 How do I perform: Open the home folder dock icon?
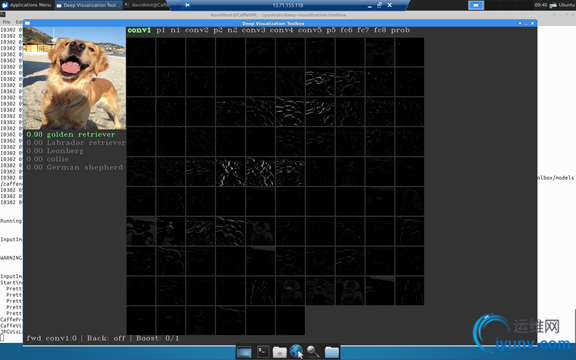click(x=280, y=352)
